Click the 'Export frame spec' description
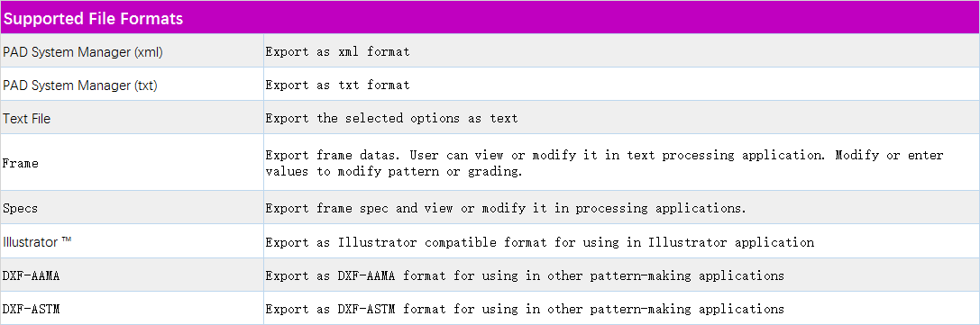Viewport: 980px width, 325px height. click(x=507, y=208)
